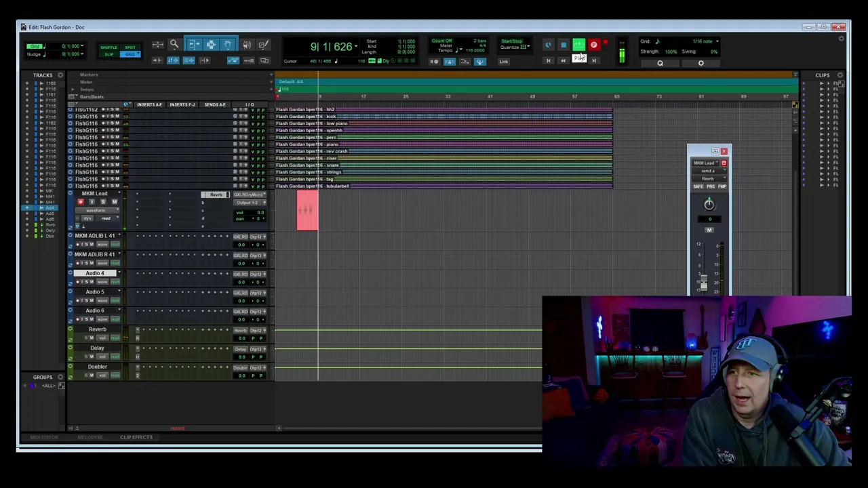Open MKM Lead waveform track view selector
The height and width of the screenshot is (488, 868).
pyautogui.click(x=98, y=210)
